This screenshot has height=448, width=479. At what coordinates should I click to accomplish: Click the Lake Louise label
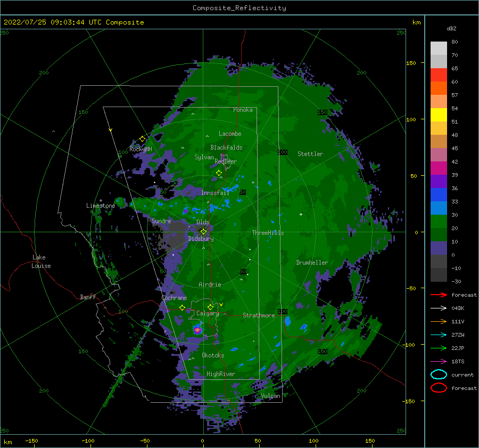tap(41, 262)
